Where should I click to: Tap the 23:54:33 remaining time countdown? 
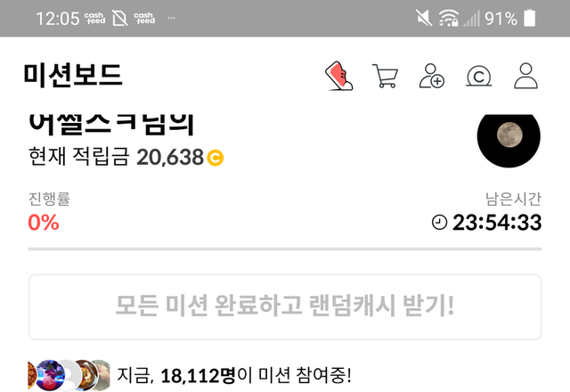coord(497,222)
